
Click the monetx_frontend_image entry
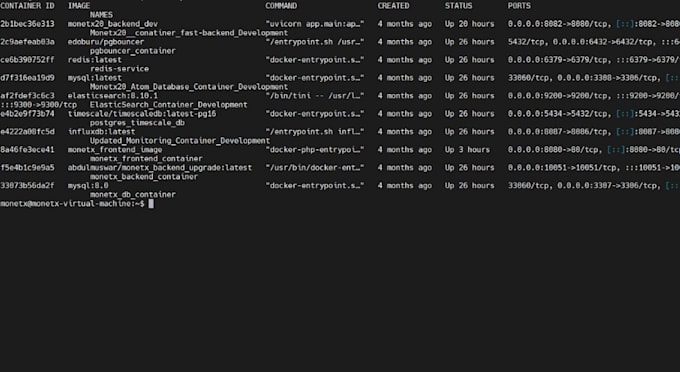[x=115, y=150]
